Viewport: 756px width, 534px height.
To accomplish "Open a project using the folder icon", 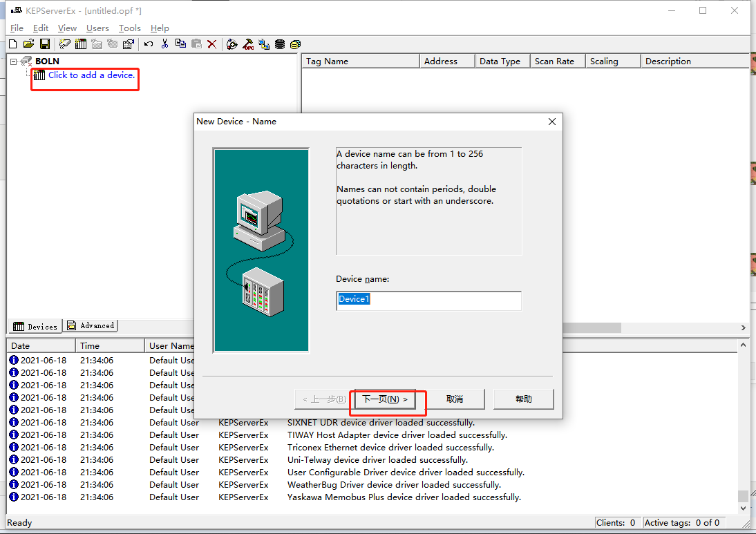I will (29, 44).
